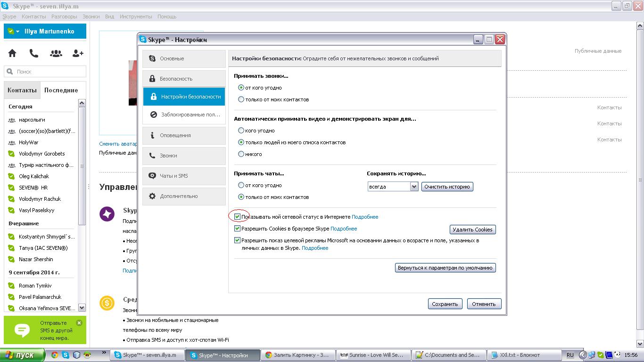Select только людей из моего списка контактов

click(241, 142)
